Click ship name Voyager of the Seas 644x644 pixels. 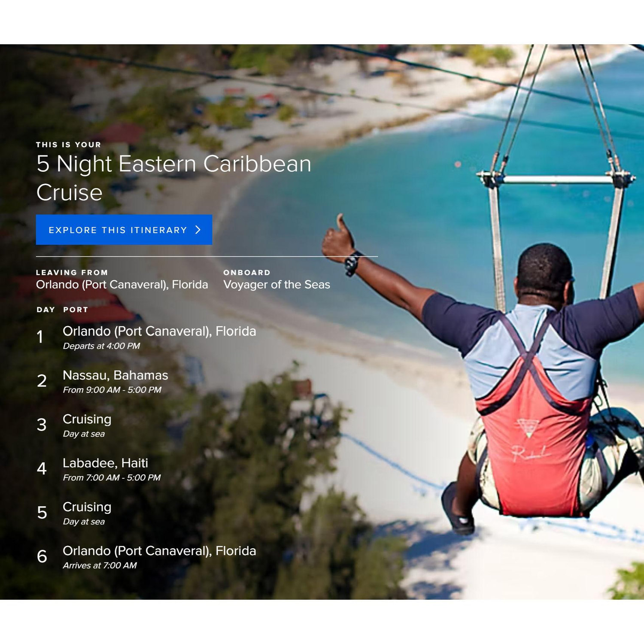276,285
